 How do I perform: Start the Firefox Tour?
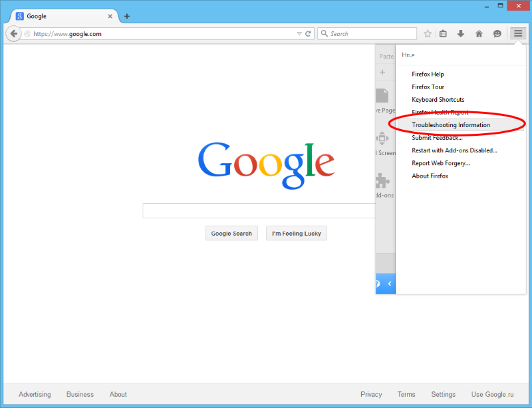(x=428, y=87)
